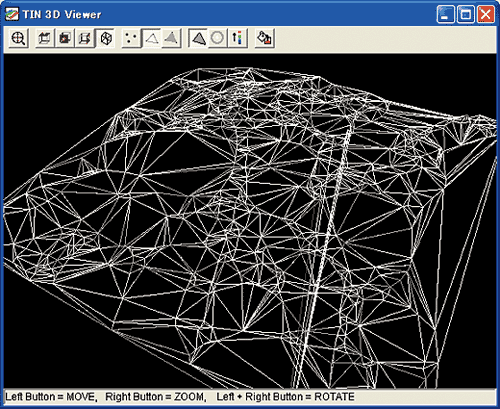This screenshot has height=409, width=500.
Task: Switch to the isometric cube view
Action: (105, 38)
